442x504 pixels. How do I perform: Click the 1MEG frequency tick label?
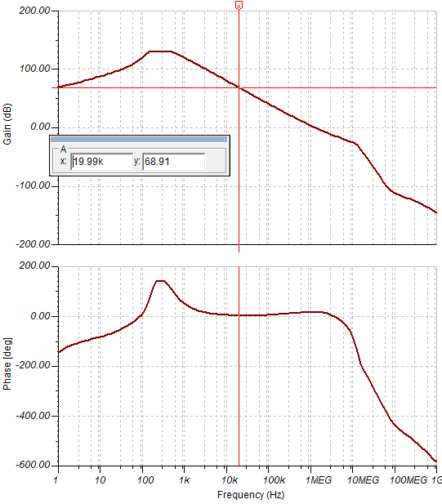319,480
